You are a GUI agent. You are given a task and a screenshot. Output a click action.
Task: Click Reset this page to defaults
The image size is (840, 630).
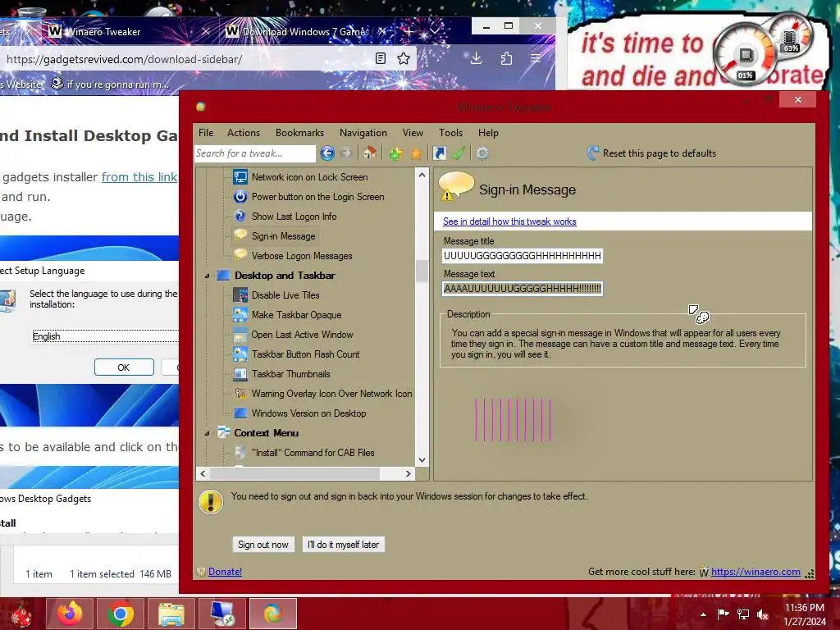[x=651, y=153]
